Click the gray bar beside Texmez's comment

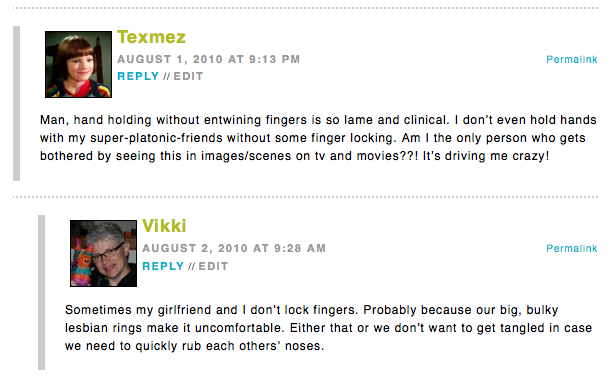pos(16,103)
